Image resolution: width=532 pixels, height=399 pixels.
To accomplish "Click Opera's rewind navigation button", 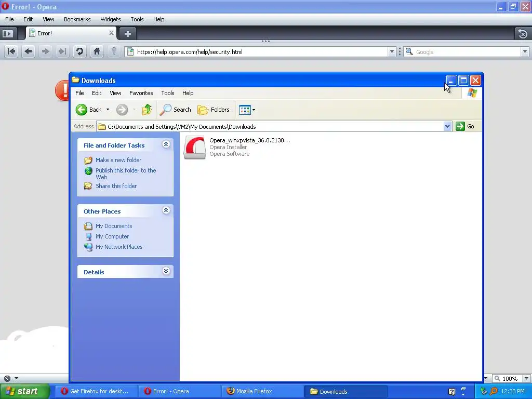I will pos(11,51).
